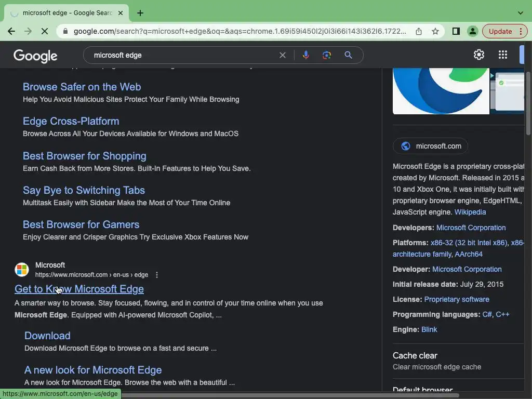View site info via lock icon

coord(65,31)
